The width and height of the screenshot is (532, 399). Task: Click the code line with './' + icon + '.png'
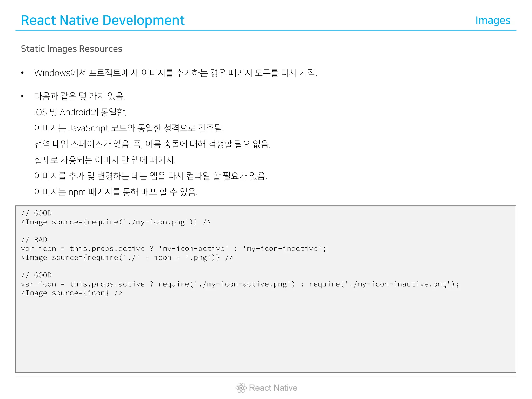(x=127, y=257)
